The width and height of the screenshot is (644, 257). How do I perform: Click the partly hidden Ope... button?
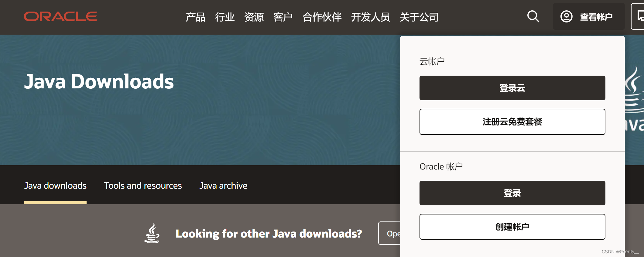(389, 233)
